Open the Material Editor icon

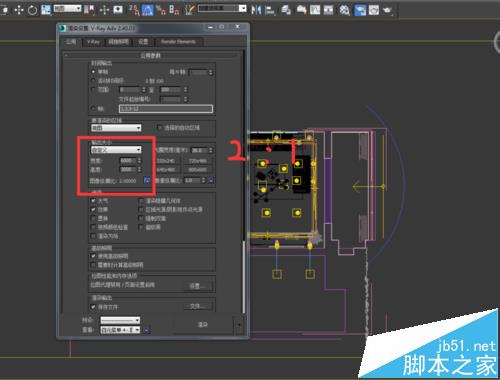[x=344, y=10]
